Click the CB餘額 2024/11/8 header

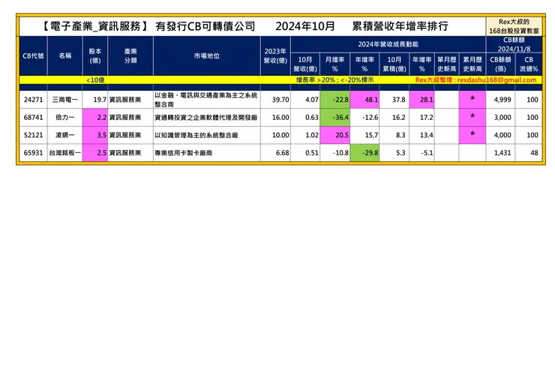click(514, 44)
